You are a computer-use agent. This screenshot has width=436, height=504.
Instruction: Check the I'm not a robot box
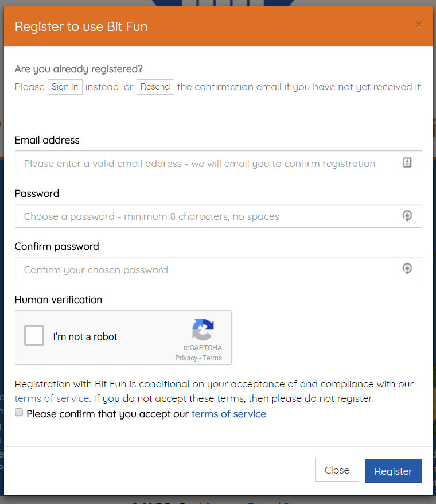click(x=34, y=336)
